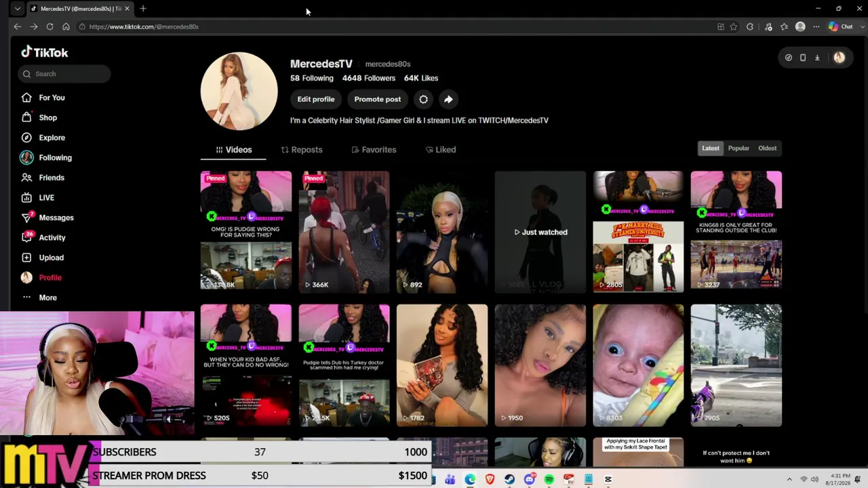Image resolution: width=868 pixels, height=488 pixels.
Task: Open pinned video with 366K views
Action: [344, 232]
